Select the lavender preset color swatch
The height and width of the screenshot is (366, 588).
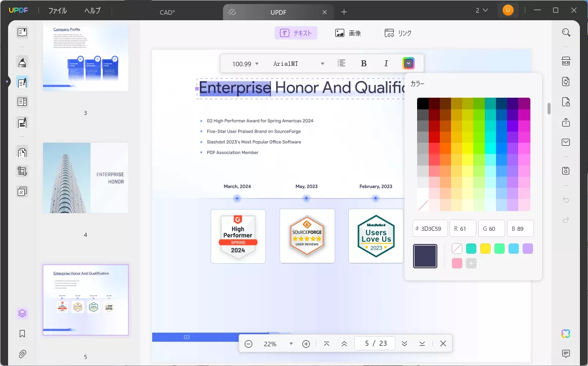[528, 249]
